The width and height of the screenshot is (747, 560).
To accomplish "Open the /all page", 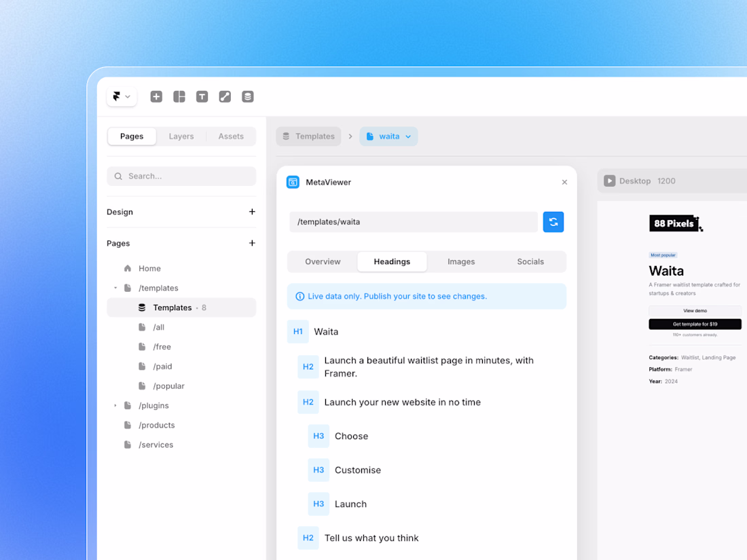I will point(181,327).
